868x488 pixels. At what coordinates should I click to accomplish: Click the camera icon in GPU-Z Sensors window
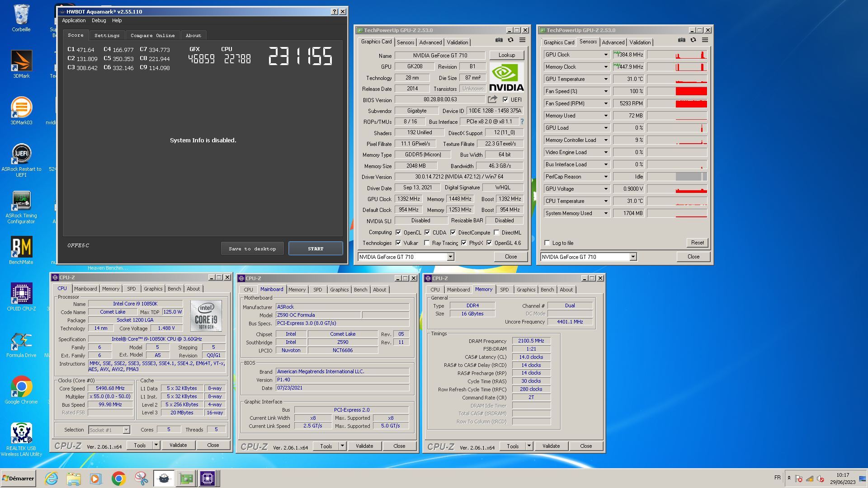[x=682, y=40]
